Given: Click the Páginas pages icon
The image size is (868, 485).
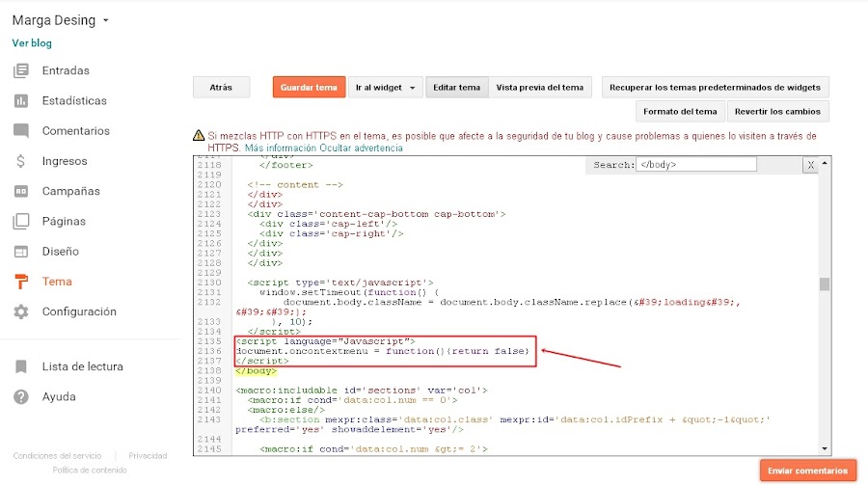Looking at the screenshot, I should pyautogui.click(x=21, y=221).
